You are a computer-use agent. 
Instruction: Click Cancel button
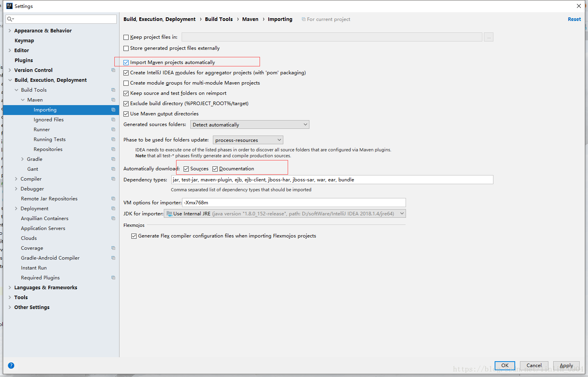[x=534, y=366]
